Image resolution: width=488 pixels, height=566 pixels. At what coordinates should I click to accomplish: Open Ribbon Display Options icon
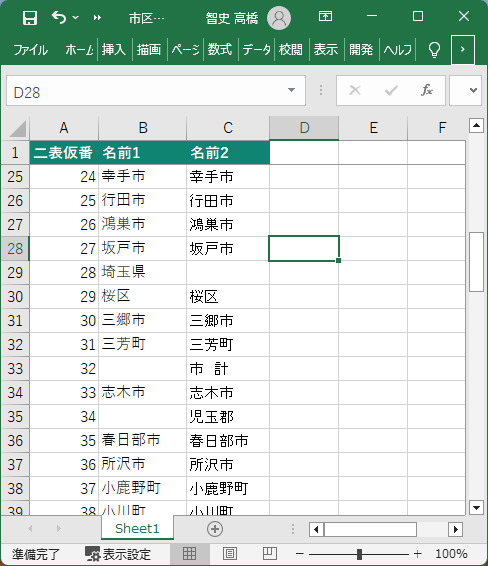(325, 16)
